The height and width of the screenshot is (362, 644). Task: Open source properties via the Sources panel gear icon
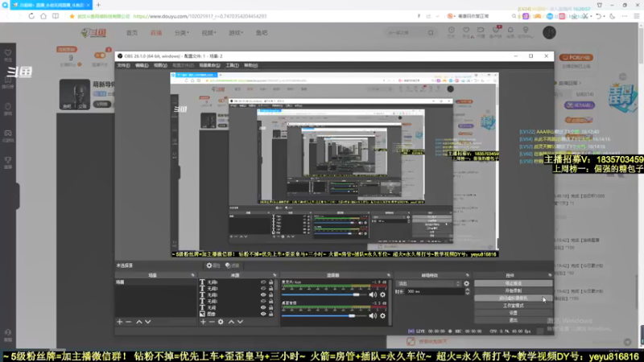coord(221,323)
